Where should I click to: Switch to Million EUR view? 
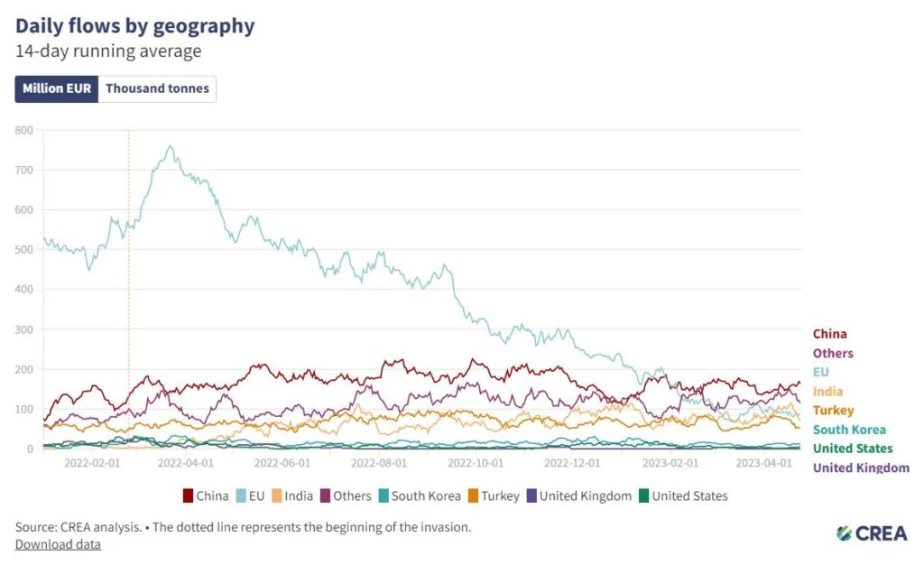(56, 88)
